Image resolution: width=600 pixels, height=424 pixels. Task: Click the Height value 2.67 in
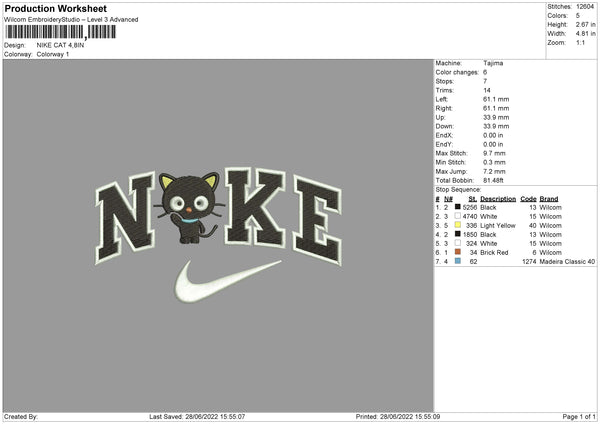pos(585,24)
